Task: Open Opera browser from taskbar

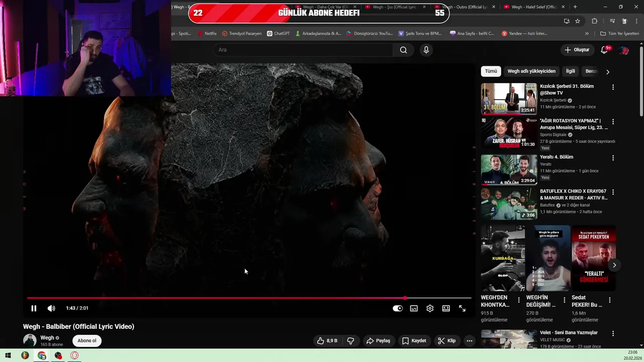Action: coord(74,355)
